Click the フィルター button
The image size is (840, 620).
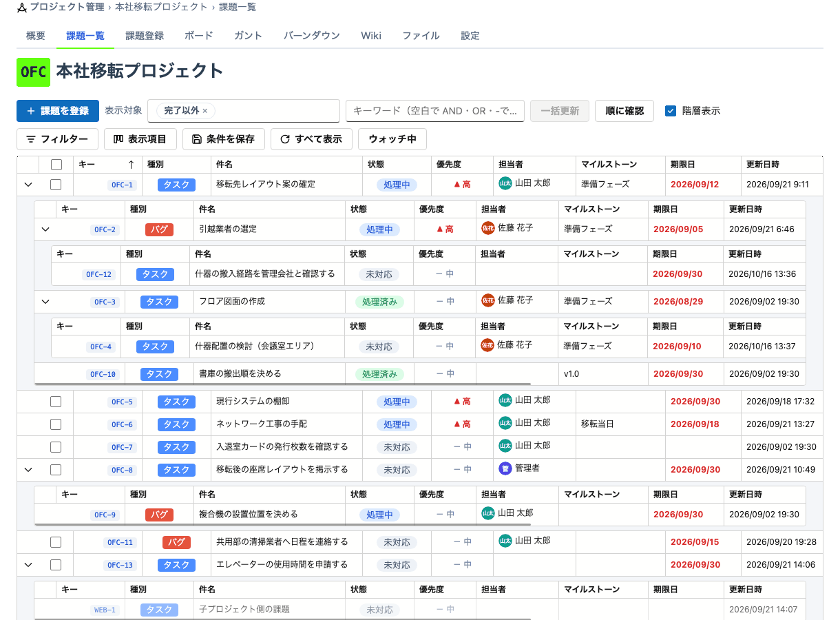click(x=57, y=139)
